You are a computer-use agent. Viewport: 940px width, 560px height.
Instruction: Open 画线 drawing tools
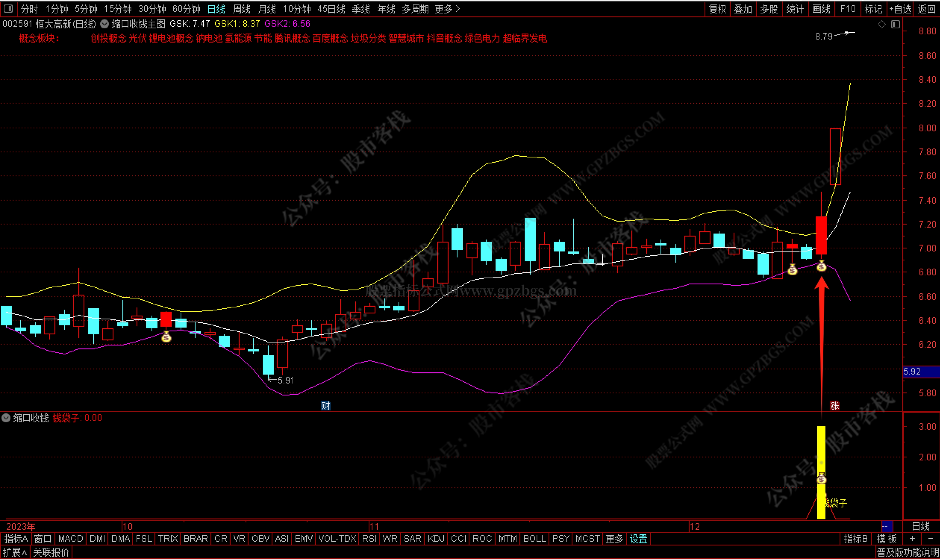(821, 9)
